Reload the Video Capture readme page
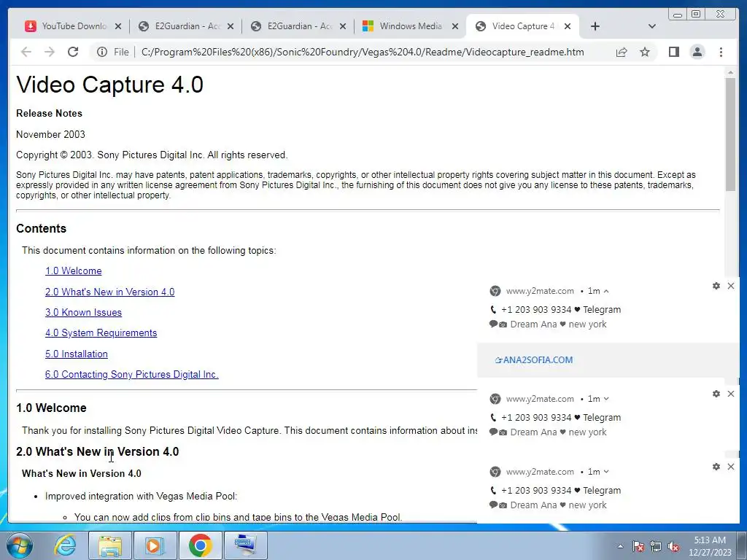This screenshot has width=747, height=560. (73, 52)
